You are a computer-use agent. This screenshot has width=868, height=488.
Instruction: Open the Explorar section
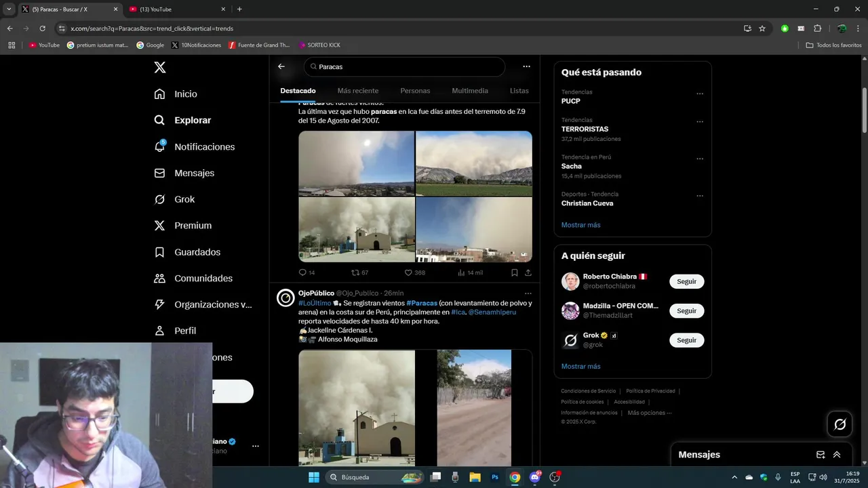coord(182,120)
